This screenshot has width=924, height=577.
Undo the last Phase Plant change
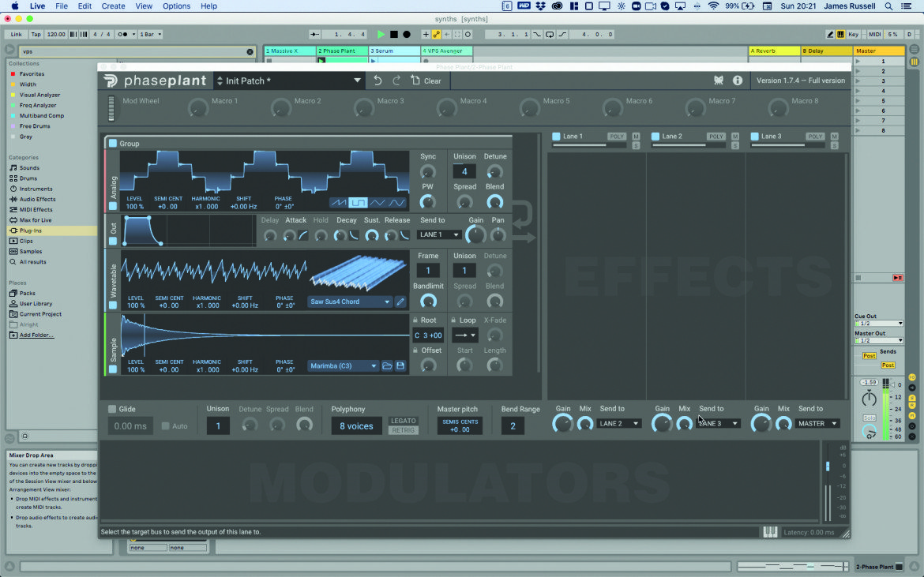pyautogui.click(x=377, y=81)
